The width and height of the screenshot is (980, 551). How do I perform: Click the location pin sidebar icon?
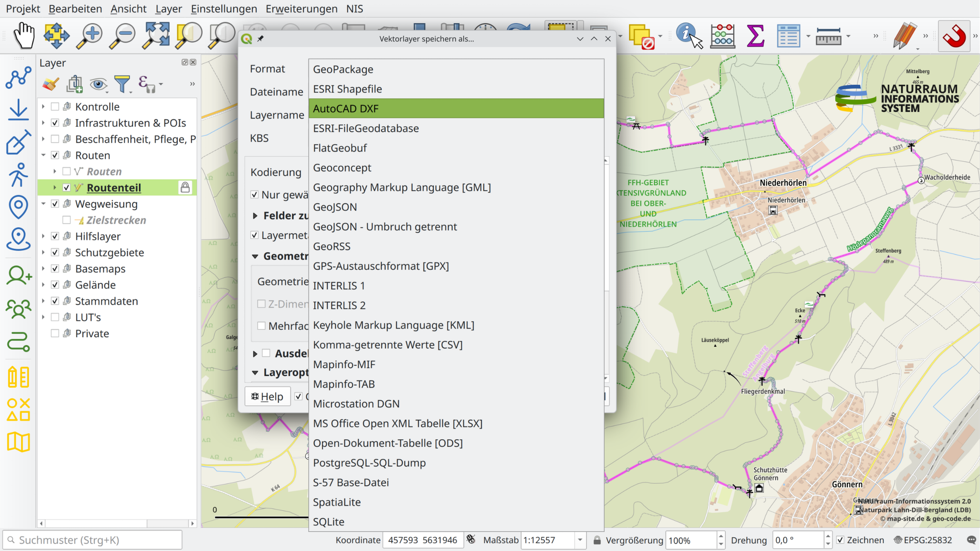18,207
